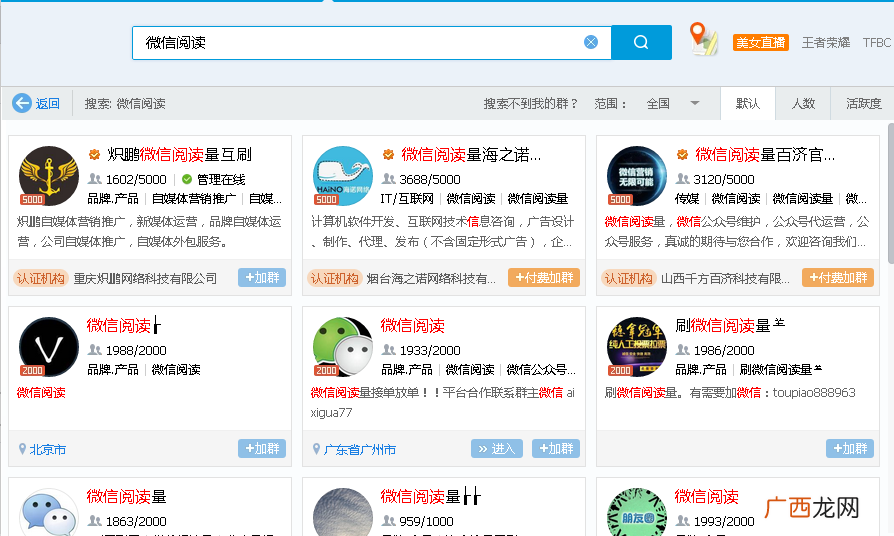Click the 自媒体营销推广 tag on the 炽鹏 card
The width and height of the screenshot is (894, 536).
[194, 198]
